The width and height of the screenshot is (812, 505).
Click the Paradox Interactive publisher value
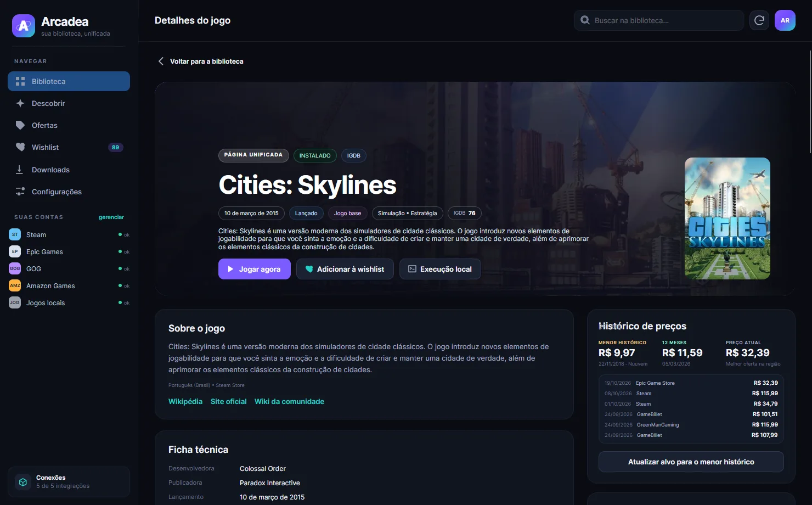[270, 483]
